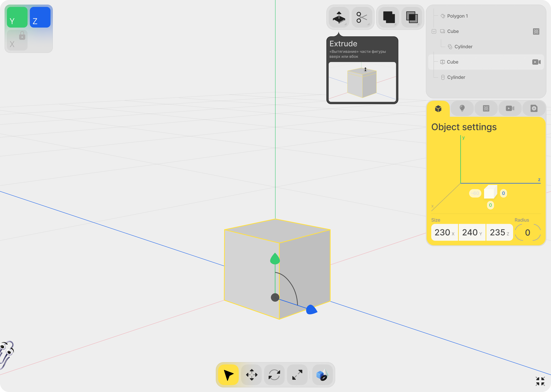This screenshot has height=392, width=551.
Task: Switch to the export download tab
Action: pos(534,108)
